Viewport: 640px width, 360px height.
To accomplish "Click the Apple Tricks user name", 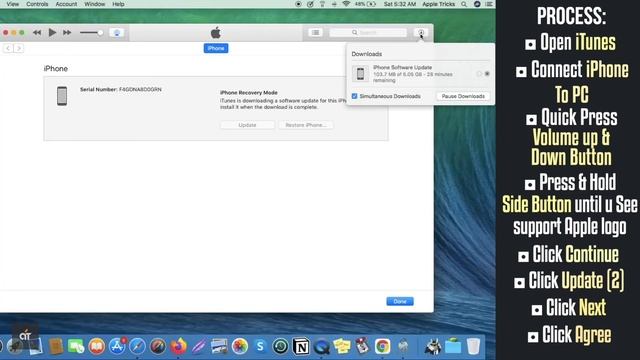I will tap(438, 4).
